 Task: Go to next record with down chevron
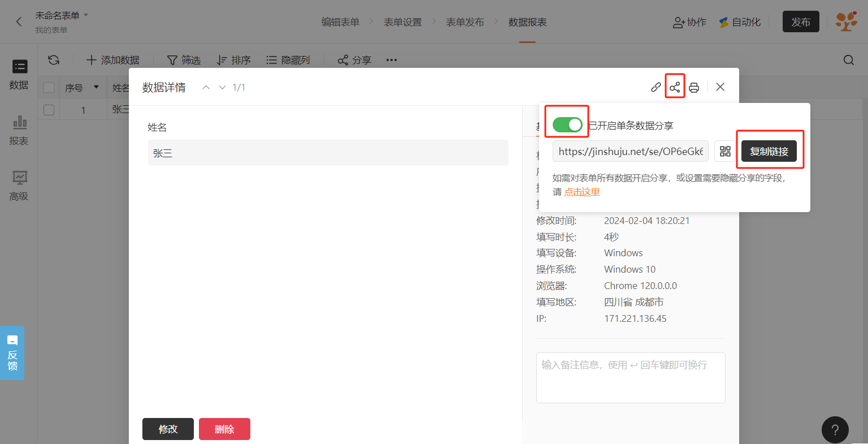pyautogui.click(x=222, y=87)
